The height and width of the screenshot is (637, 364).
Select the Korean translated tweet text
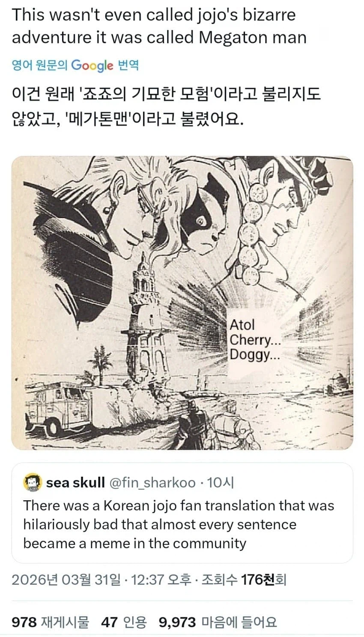pos(166,106)
